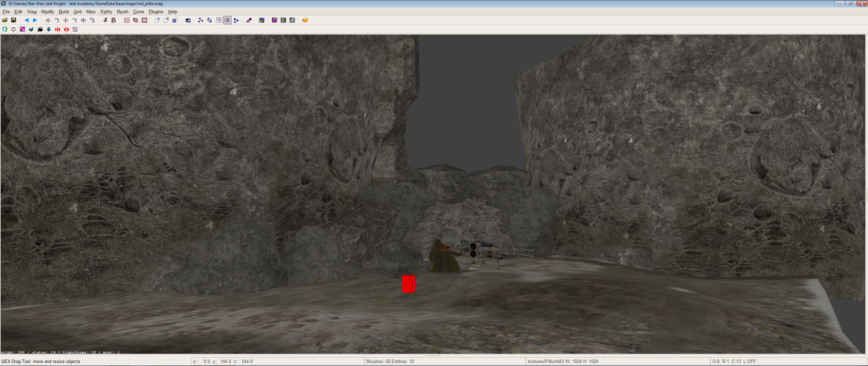Open the Texture Browser icon
Screen dimensions: 868x366
[x=292, y=20]
